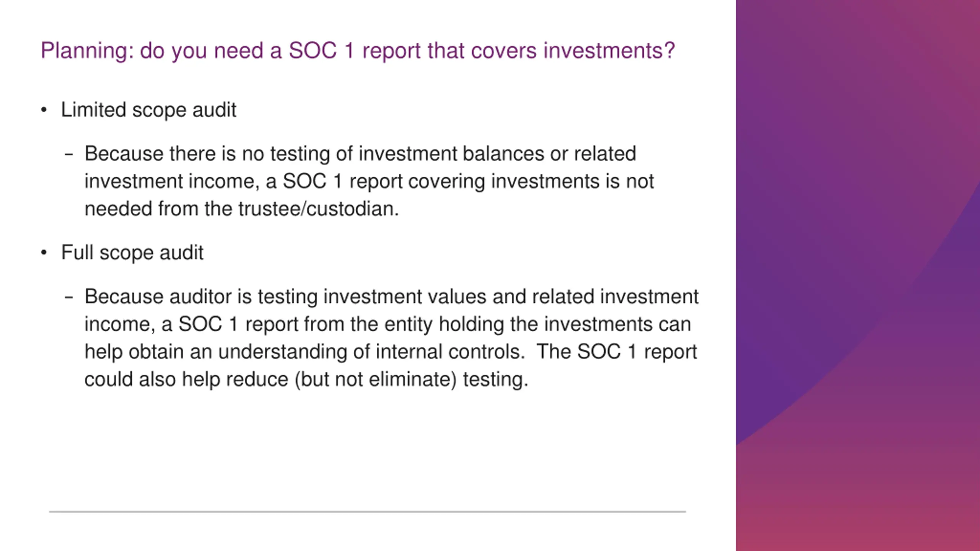Click the line starting 'income, a SOC 1 report from'

[388, 324]
